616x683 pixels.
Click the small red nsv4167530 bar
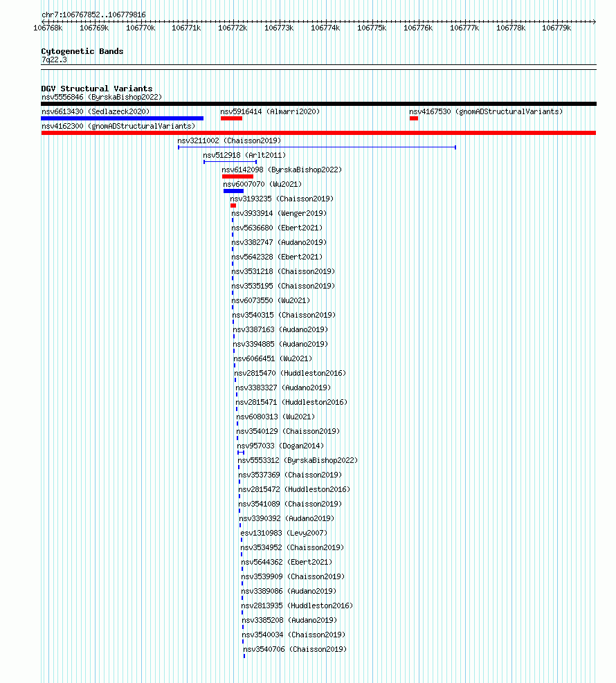point(414,118)
